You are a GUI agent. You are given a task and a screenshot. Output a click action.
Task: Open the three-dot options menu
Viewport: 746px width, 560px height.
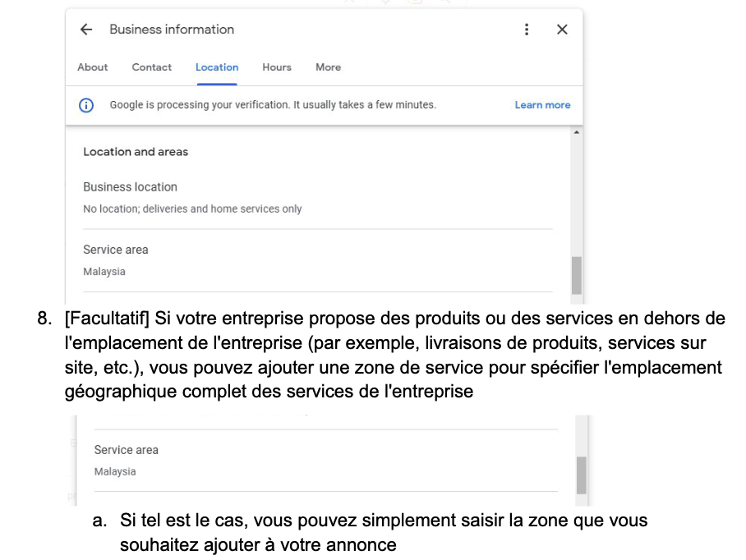[x=527, y=30]
